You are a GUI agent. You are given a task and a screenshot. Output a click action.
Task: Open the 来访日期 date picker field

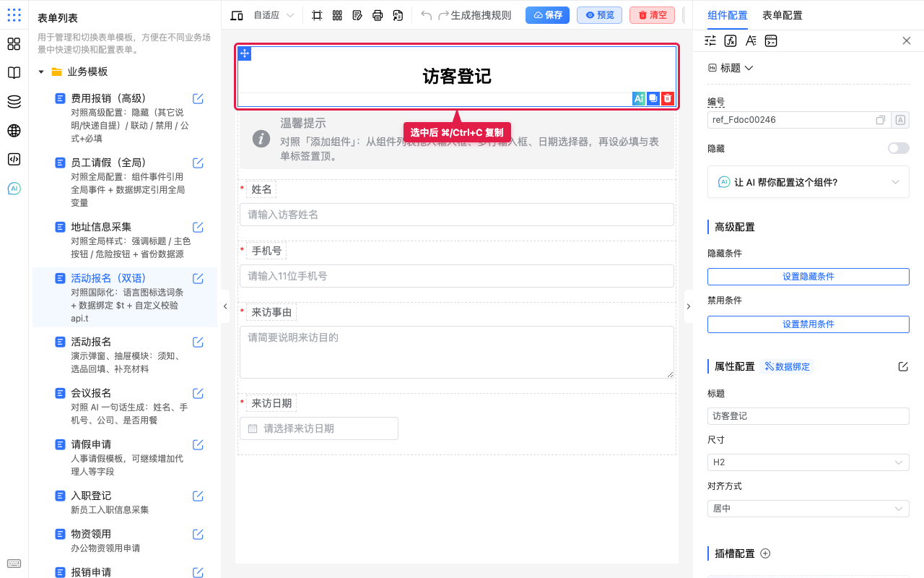(319, 428)
